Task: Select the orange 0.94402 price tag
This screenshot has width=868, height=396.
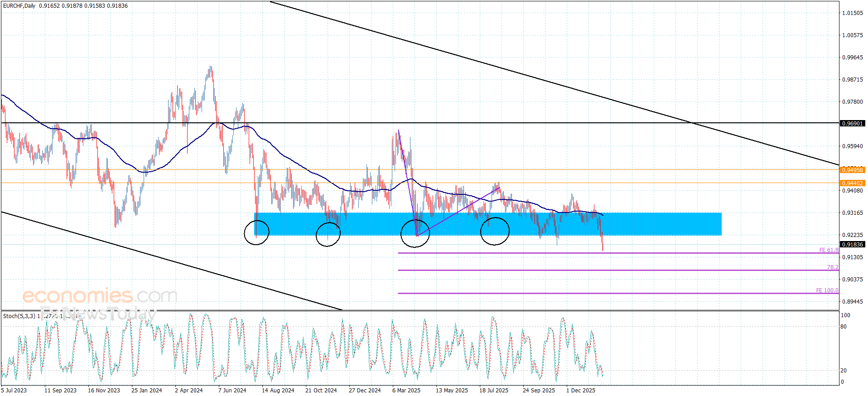Action: point(852,183)
